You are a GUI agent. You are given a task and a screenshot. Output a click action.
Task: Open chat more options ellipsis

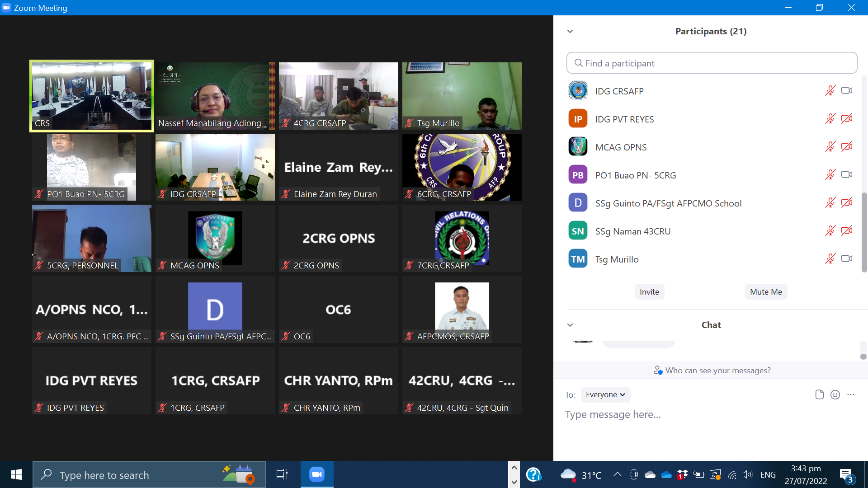pyautogui.click(x=851, y=394)
